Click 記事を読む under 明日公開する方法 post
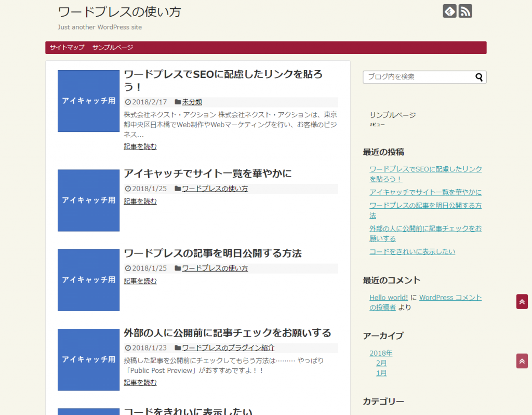The image size is (532, 415). pos(140,281)
